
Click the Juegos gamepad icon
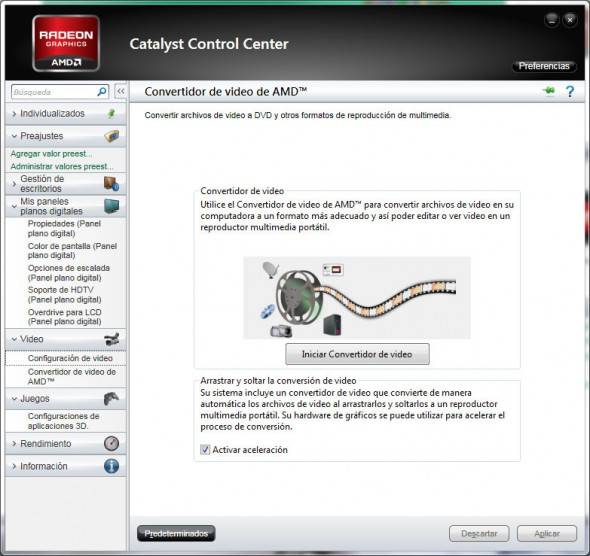[111, 398]
